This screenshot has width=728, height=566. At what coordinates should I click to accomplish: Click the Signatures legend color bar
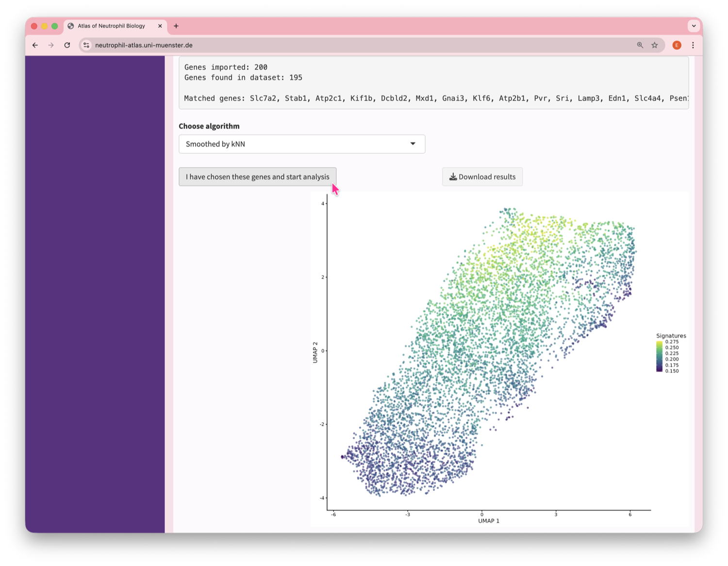coord(659,356)
